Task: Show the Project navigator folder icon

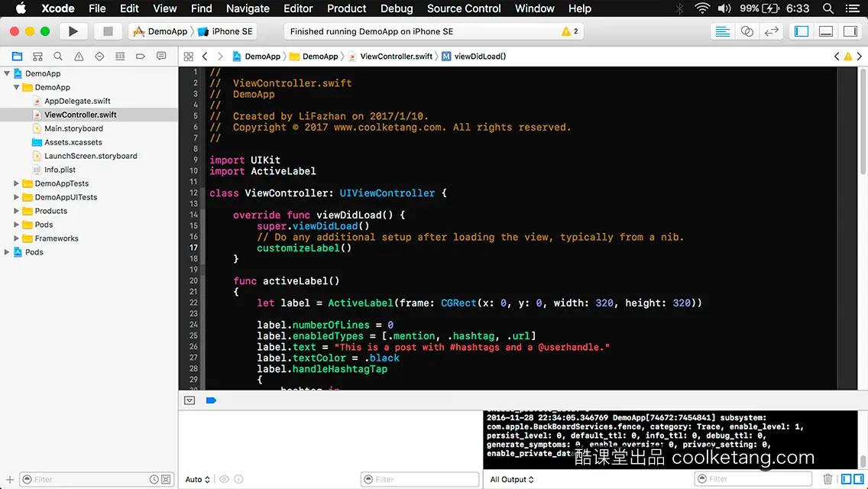Action: pyautogui.click(x=17, y=57)
